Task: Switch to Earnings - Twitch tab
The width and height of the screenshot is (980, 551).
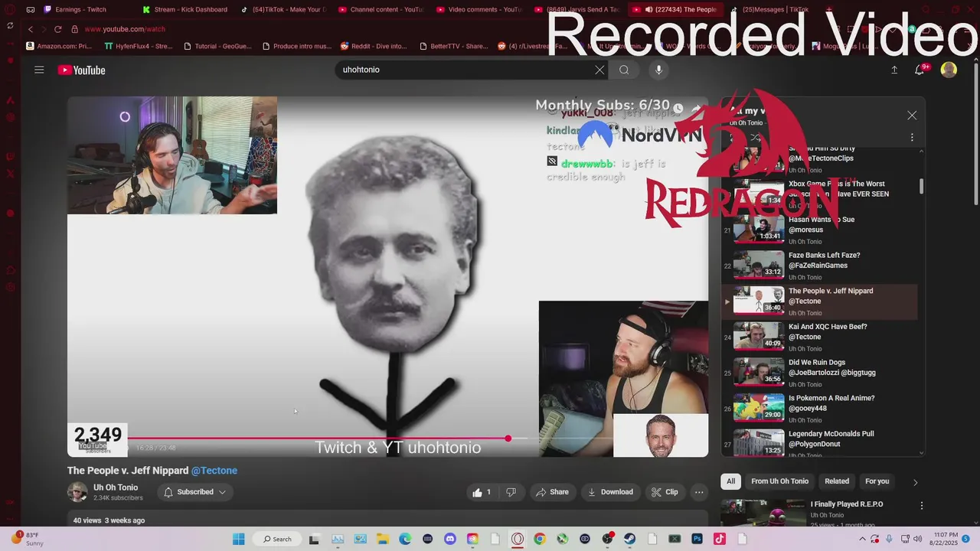Action: coord(80,9)
